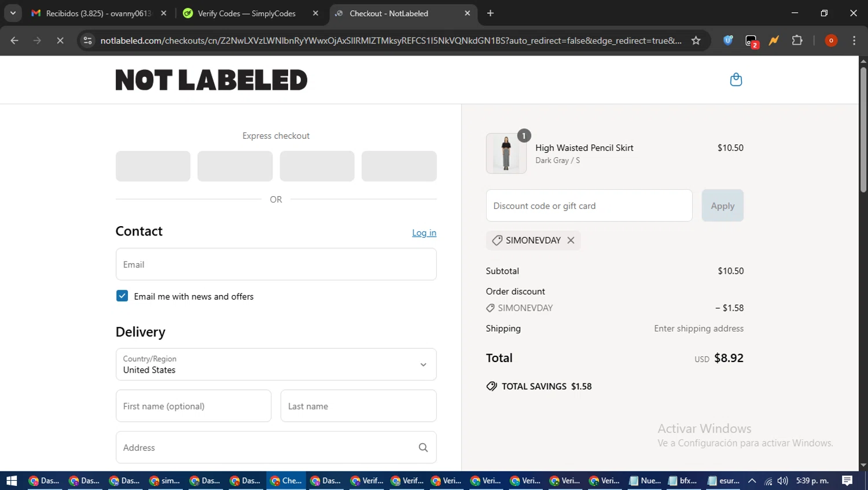Click the NOT LABELED store logo
The image size is (868, 490).
[x=211, y=80]
